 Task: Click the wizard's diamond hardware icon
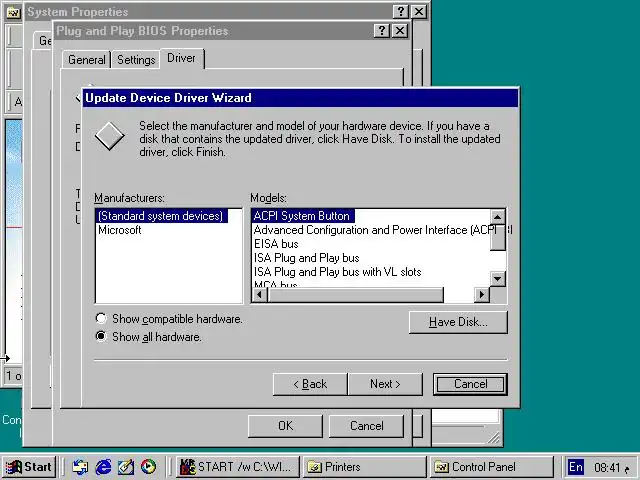pos(109,136)
